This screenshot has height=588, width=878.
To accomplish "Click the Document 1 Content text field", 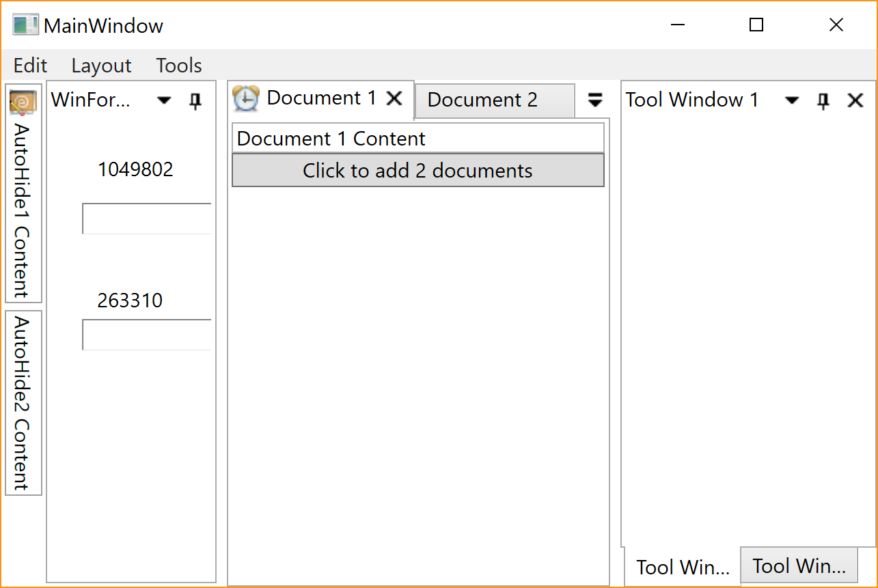I will (x=418, y=139).
